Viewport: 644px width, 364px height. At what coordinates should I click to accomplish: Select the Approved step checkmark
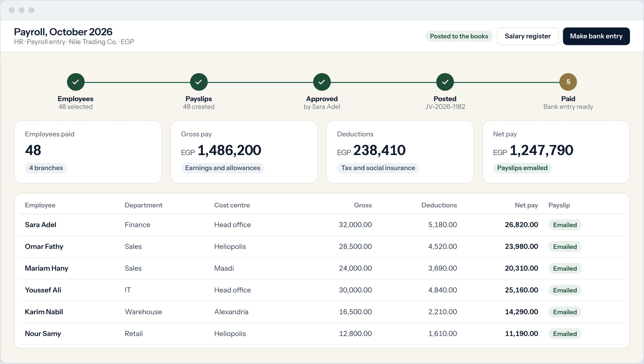(x=322, y=82)
